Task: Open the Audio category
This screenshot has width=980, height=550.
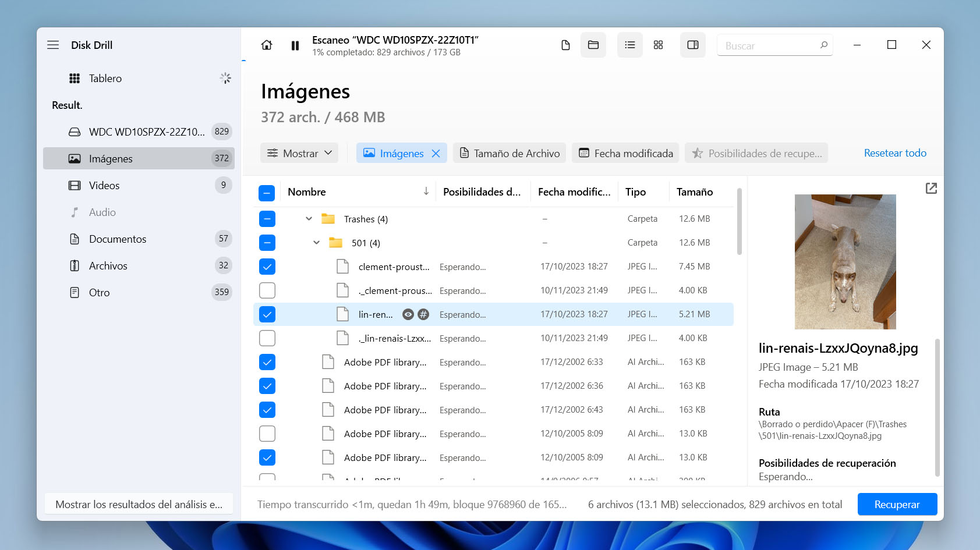Action: click(x=139, y=212)
